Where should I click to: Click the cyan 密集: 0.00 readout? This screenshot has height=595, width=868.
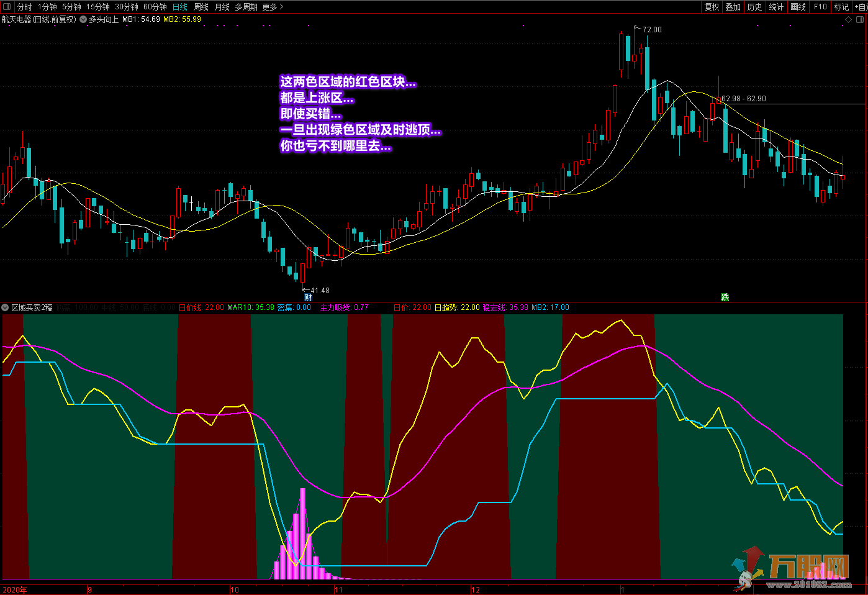click(x=294, y=307)
